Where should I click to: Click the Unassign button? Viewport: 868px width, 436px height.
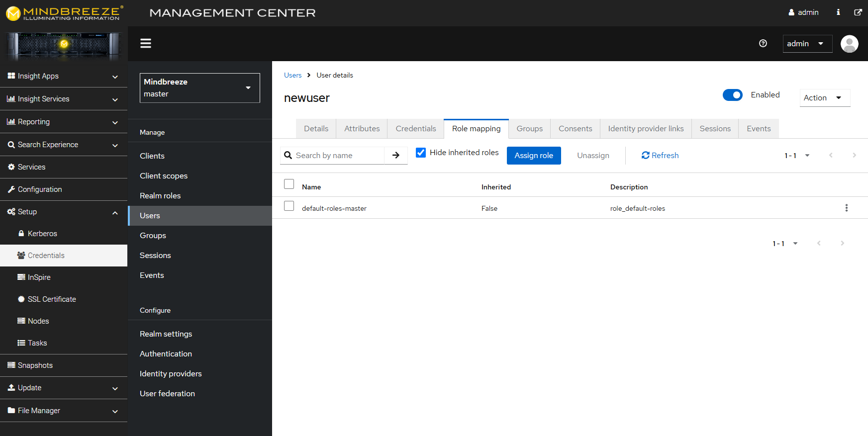(x=593, y=156)
